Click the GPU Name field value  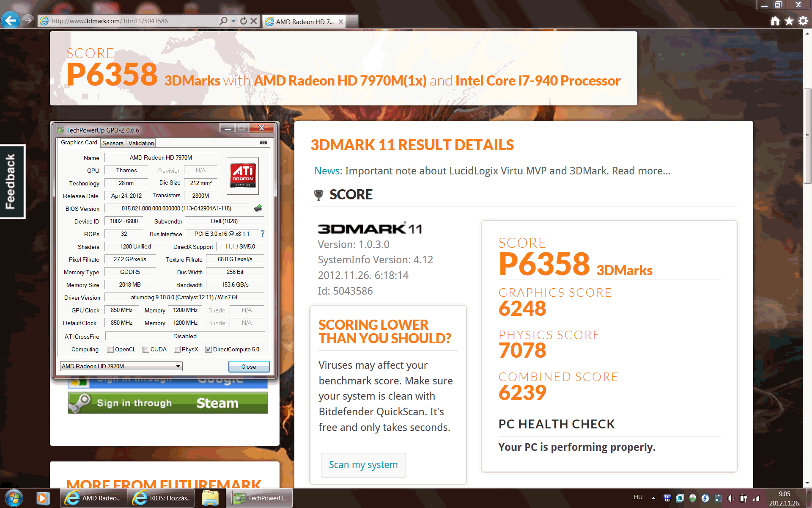[161, 157]
